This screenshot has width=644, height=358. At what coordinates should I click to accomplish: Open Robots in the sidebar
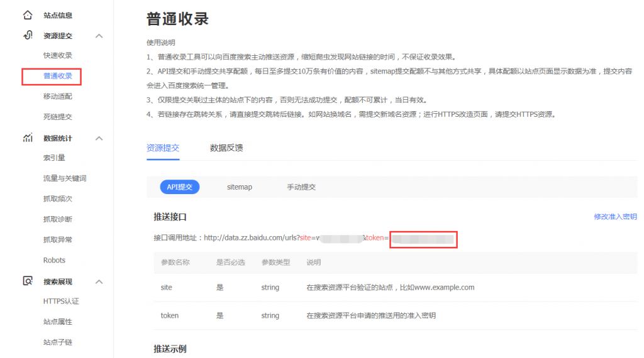pyautogui.click(x=54, y=261)
